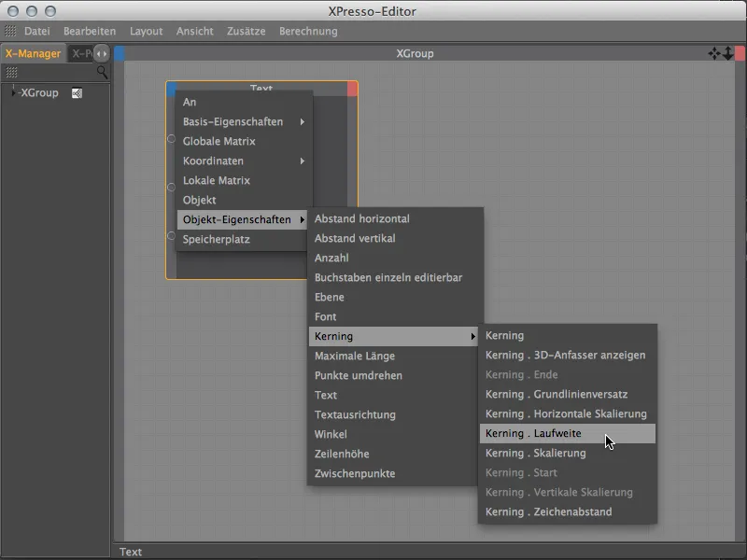
Task: Switch to the X-Manager tab
Action: tap(33, 53)
